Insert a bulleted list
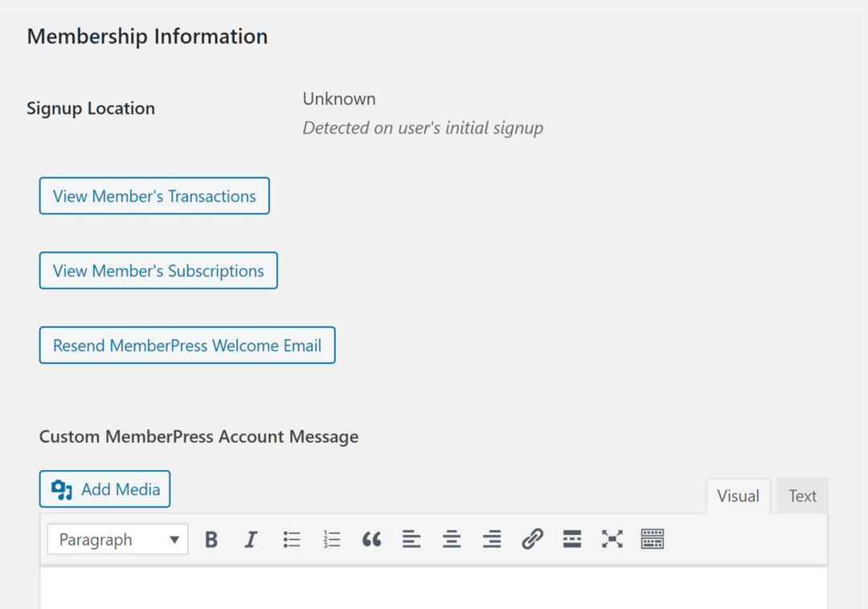 tap(292, 539)
